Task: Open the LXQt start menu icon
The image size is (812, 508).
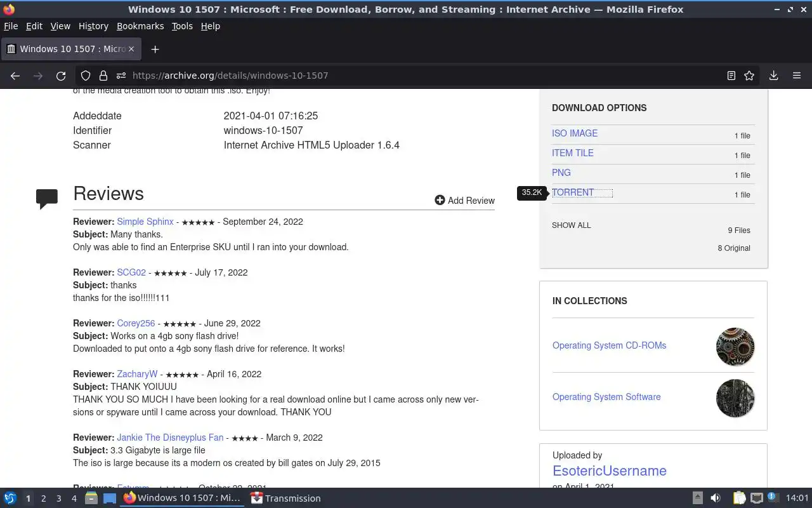Action: pos(10,498)
